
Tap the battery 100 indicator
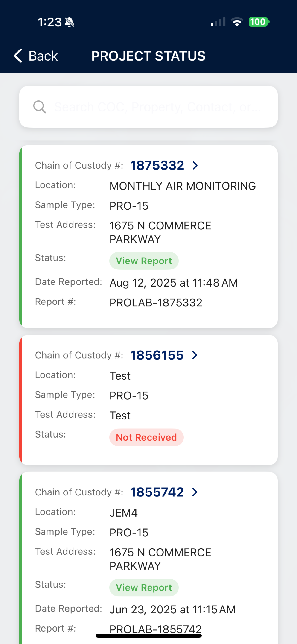[259, 22]
